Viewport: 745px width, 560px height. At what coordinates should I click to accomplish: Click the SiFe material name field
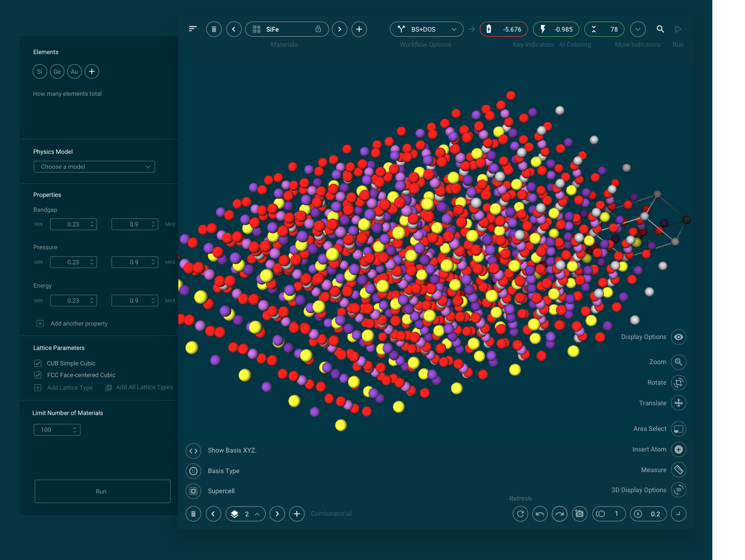287,29
